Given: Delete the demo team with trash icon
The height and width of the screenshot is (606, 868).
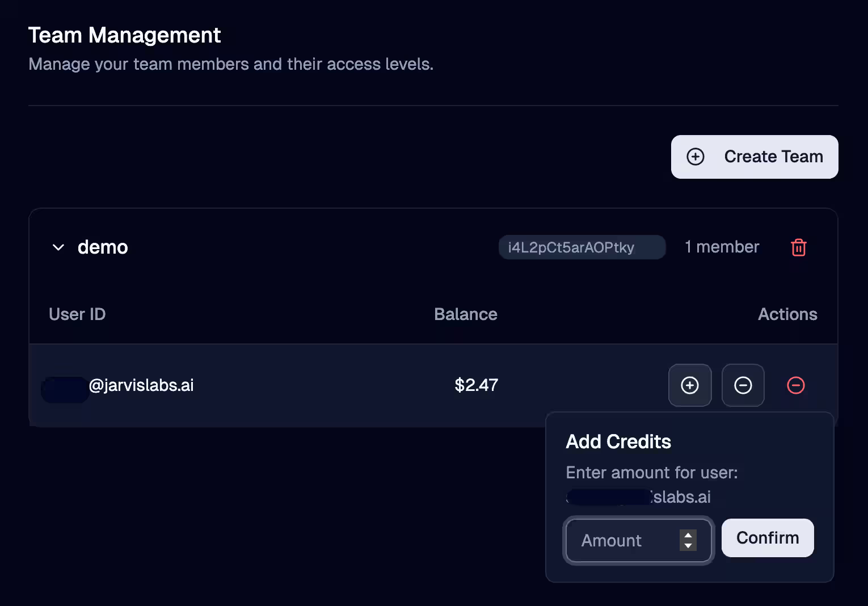Looking at the screenshot, I should [x=799, y=247].
